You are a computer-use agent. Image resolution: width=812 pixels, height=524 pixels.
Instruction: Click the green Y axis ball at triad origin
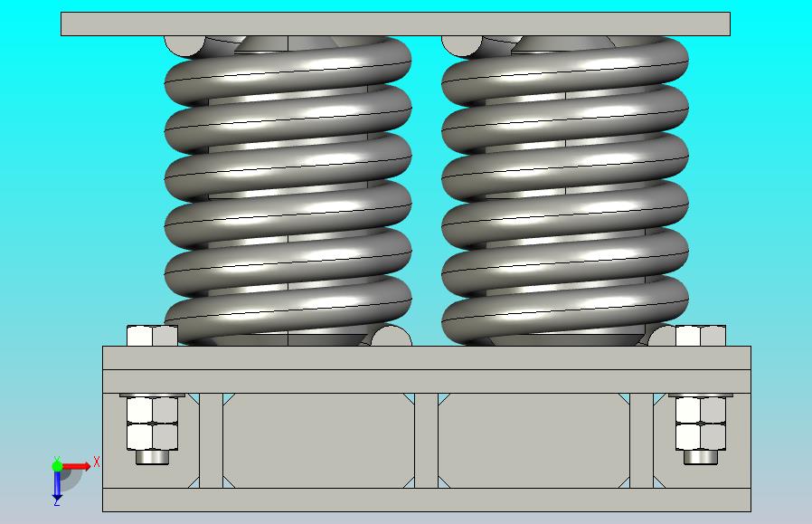(57, 466)
